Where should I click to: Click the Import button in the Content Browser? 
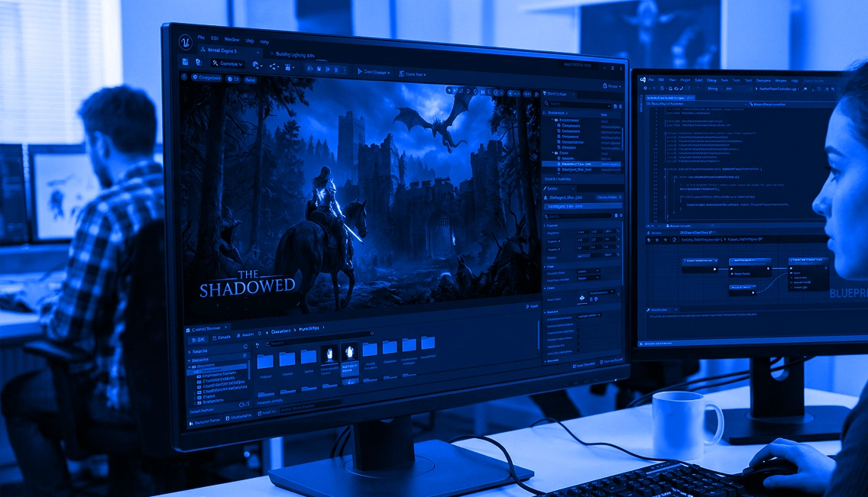point(222,337)
